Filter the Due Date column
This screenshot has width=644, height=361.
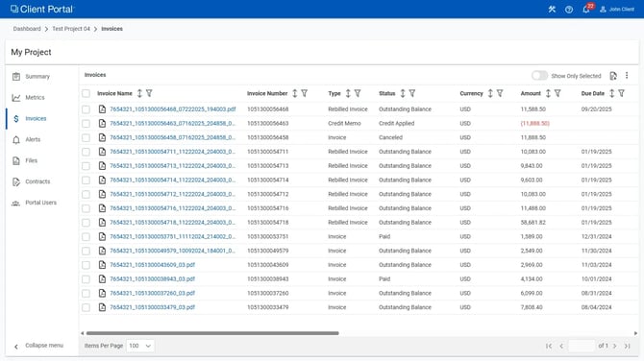tap(621, 93)
